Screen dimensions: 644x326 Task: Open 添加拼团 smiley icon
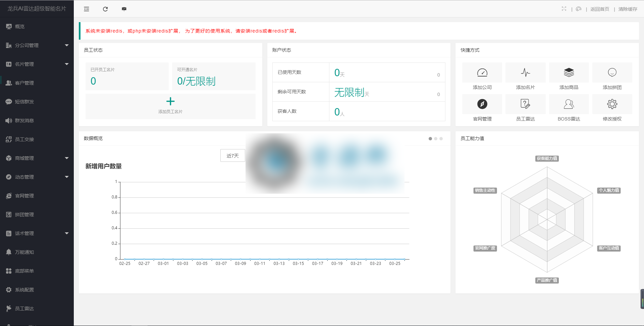point(612,73)
